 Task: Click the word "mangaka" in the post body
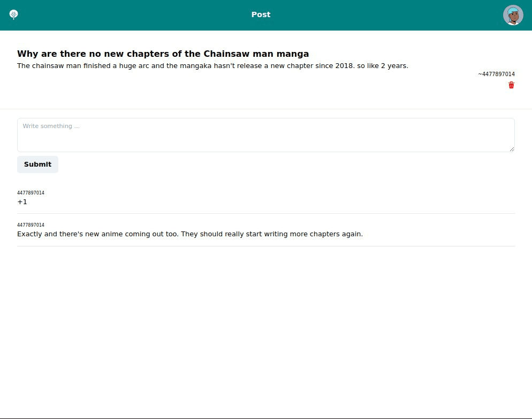(195, 66)
